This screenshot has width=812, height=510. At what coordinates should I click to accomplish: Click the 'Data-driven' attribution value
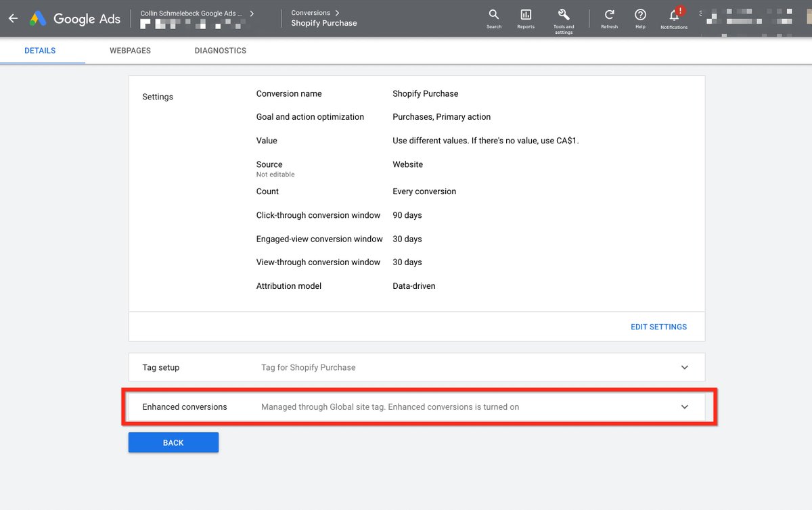click(414, 286)
